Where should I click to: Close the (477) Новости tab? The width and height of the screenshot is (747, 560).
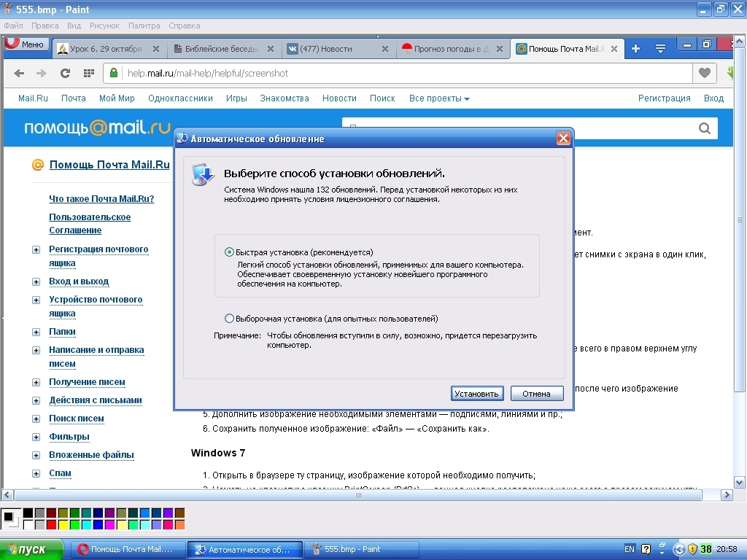point(385,49)
